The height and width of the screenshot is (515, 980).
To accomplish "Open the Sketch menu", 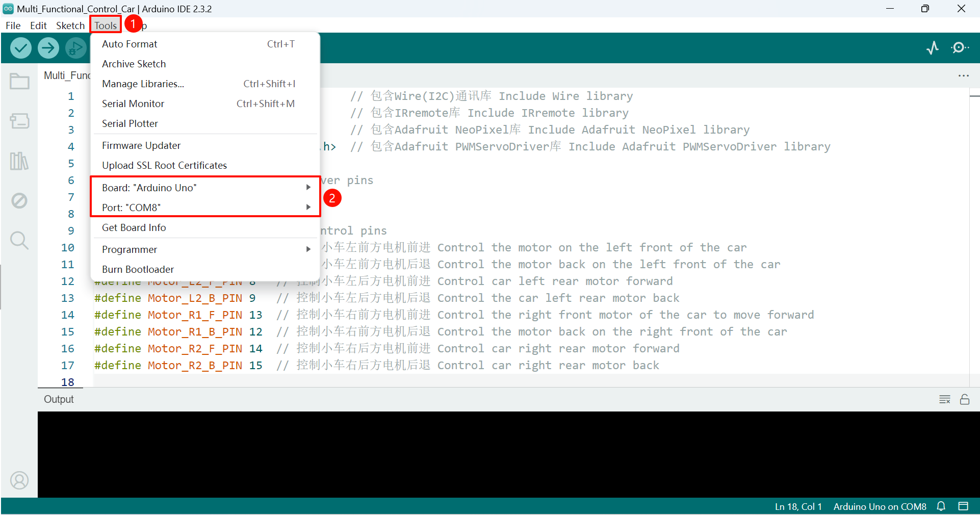I will point(70,25).
